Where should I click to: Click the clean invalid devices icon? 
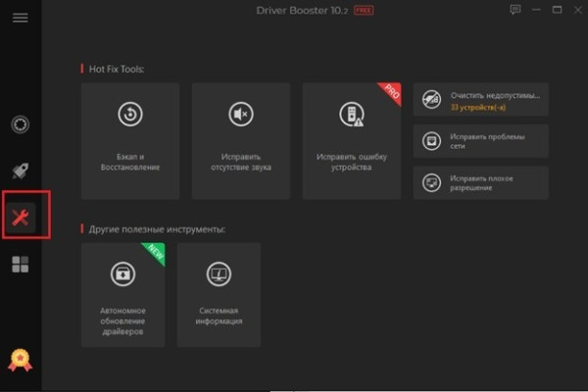431,100
